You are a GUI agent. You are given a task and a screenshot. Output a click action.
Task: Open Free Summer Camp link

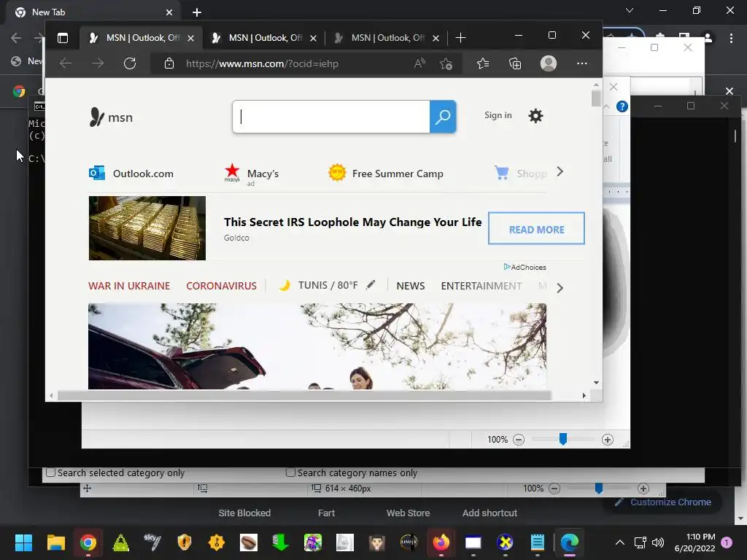pos(386,174)
